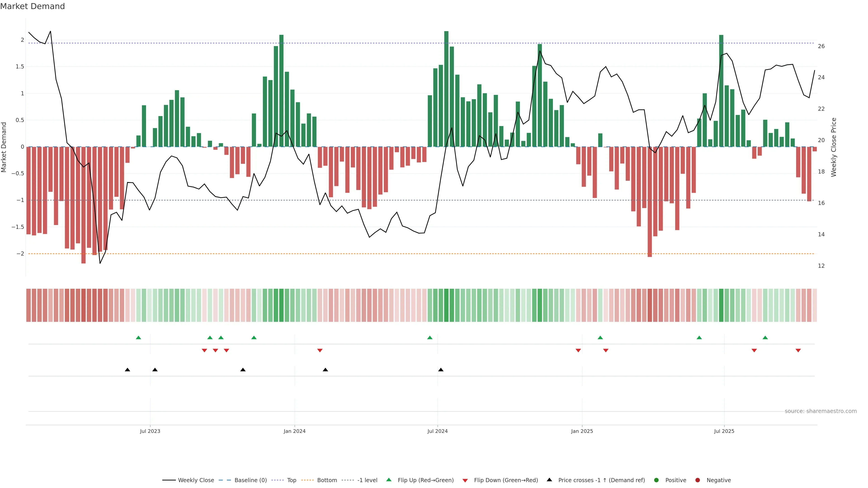
Task: Click the Weekly Close legend line icon
Action: [x=169, y=480]
